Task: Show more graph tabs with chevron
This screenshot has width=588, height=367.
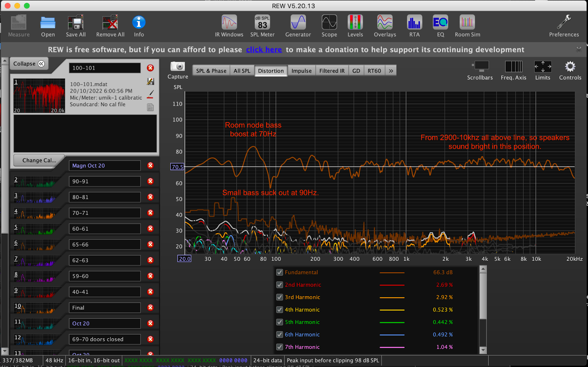Action: coord(391,71)
